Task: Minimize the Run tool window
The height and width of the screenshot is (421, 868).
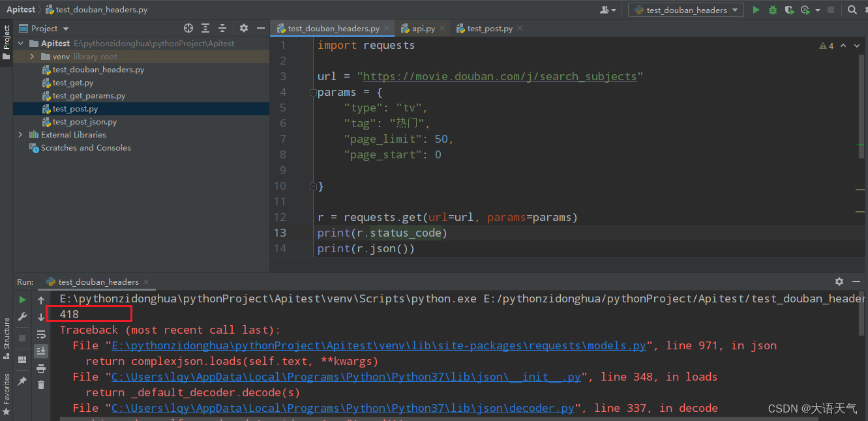Action: point(856,282)
